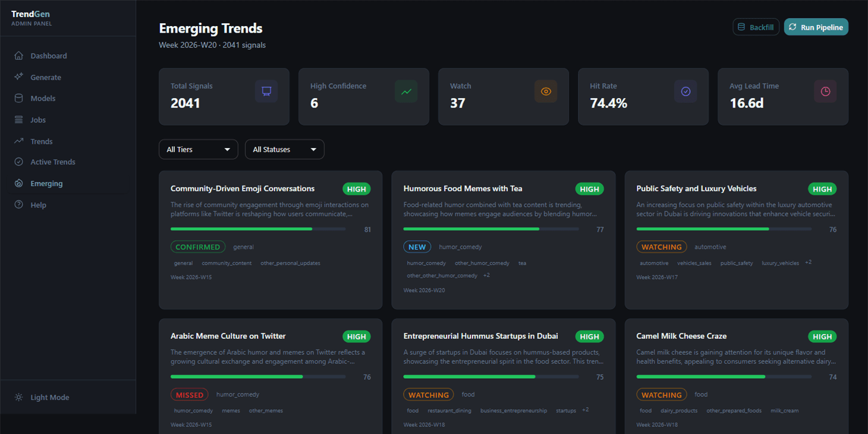
Task: Click the NEW status badge
Action: click(x=417, y=247)
